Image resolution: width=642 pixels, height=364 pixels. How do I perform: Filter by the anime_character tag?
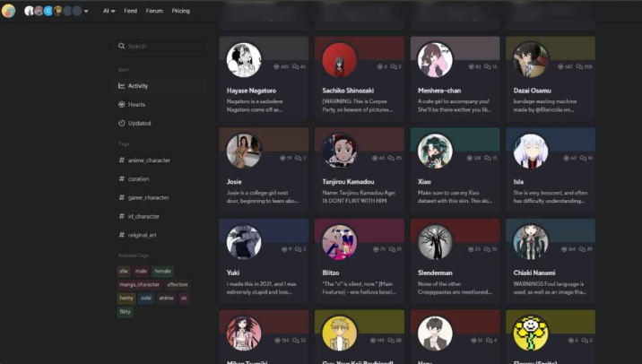[x=148, y=160]
